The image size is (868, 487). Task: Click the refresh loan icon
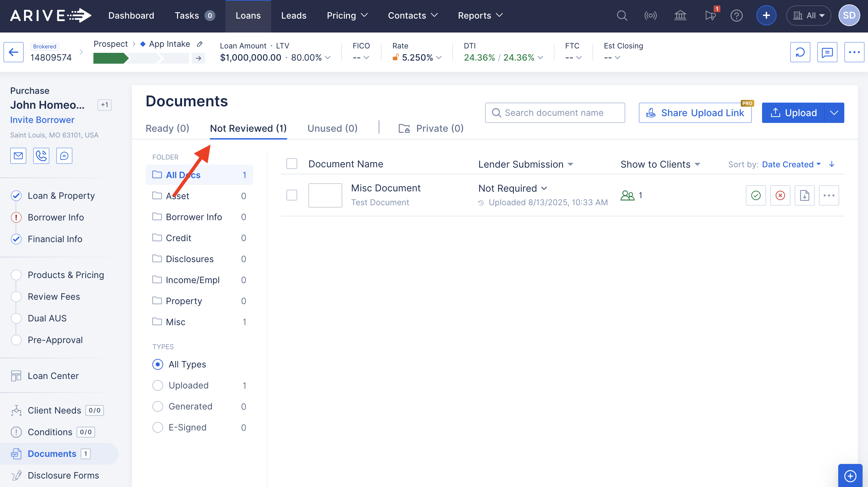(x=800, y=52)
